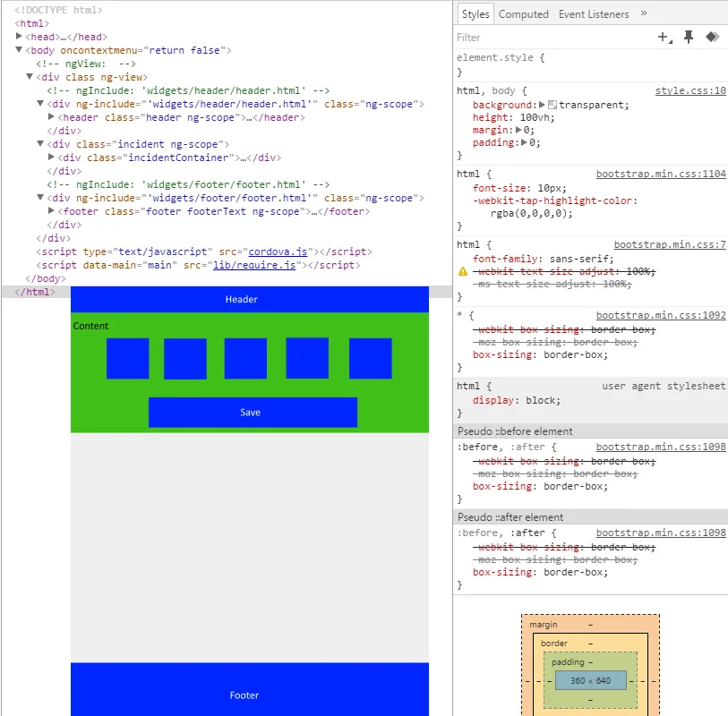Expand the footer footerText element node
728x716 pixels.
pos(51,211)
